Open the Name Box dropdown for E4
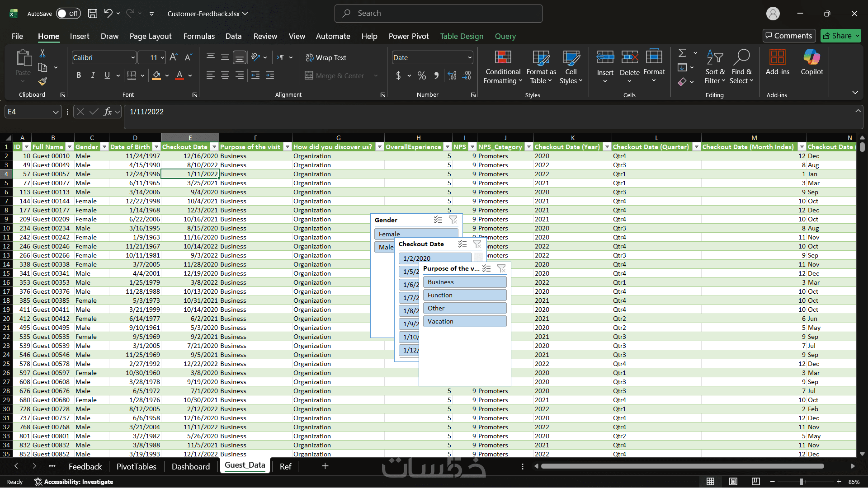This screenshot has width=868, height=488. coord(56,112)
